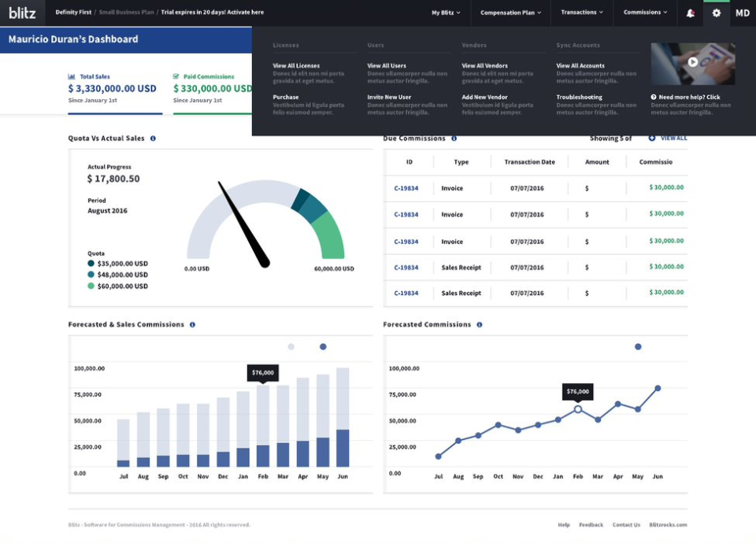Viewport: 756px width, 543px height.
Task: Toggle the light-gray legend dot above bar chart
Action: pos(291,346)
